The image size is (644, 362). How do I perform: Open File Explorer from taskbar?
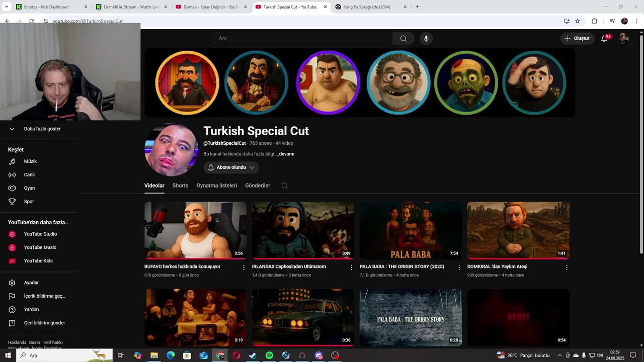pyautogui.click(x=154, y=355)
